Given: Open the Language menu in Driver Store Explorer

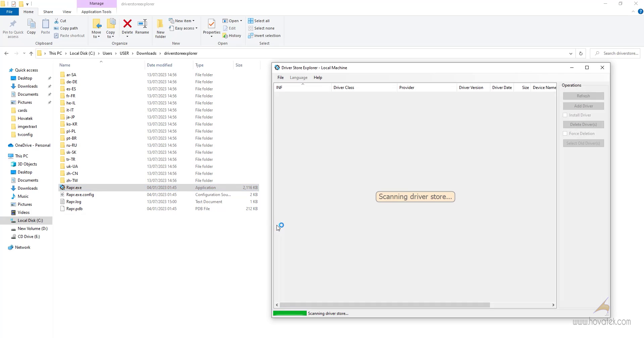Looking at the screenshot, I should click(x=298, y=78).
